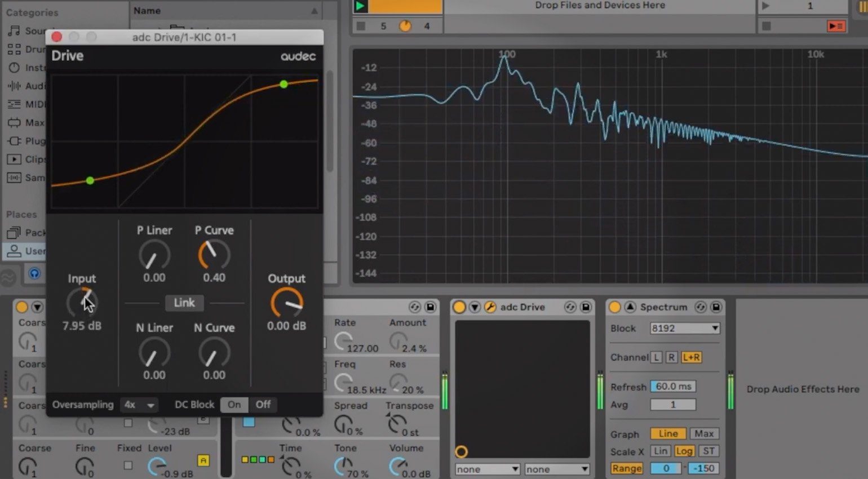Click adc Drive hot-swap preset icon
The width and height of the screenshot is (868, 479).
tap(570, 307)
